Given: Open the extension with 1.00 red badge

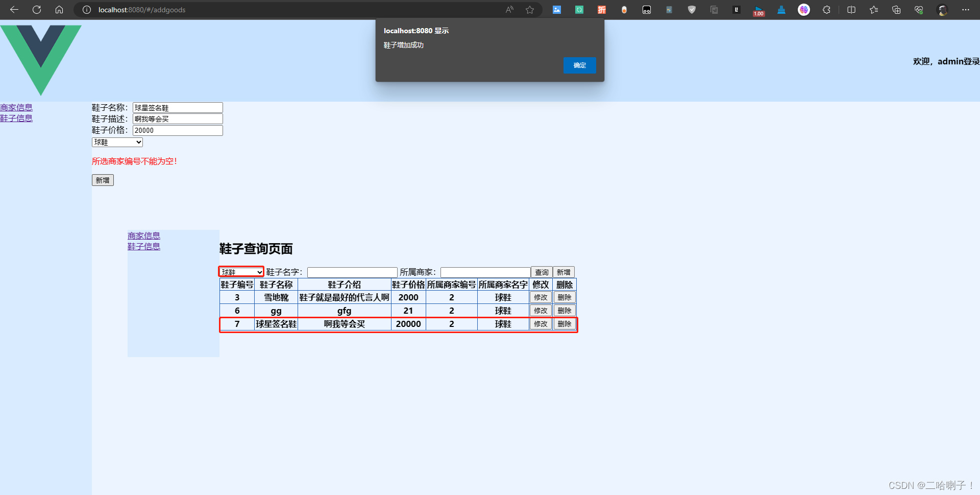Looking at the screenshot, I should (x=759, y=10).
